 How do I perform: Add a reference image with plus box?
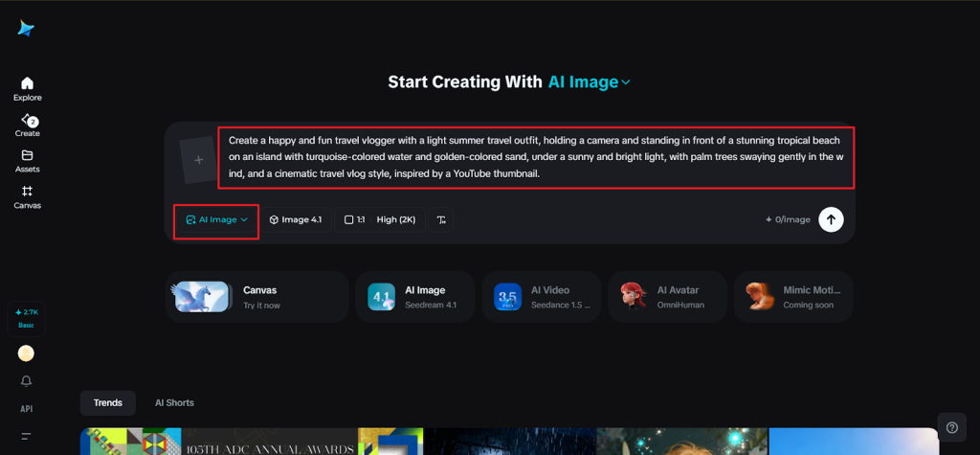tap(198, 160)
